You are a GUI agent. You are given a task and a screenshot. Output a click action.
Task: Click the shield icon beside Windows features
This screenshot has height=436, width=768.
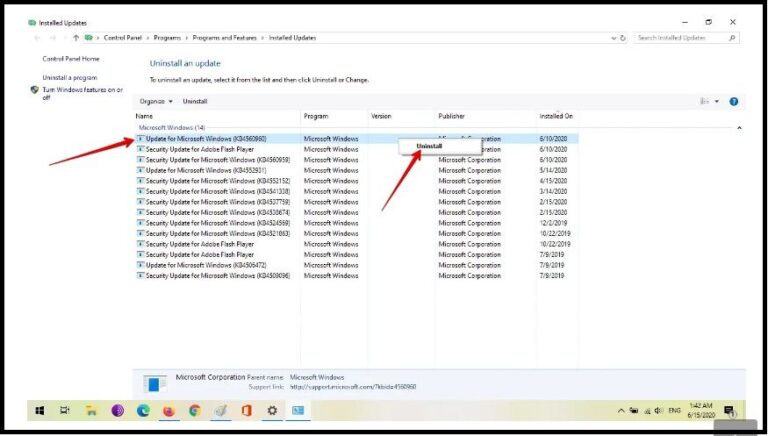click(34, 90)
